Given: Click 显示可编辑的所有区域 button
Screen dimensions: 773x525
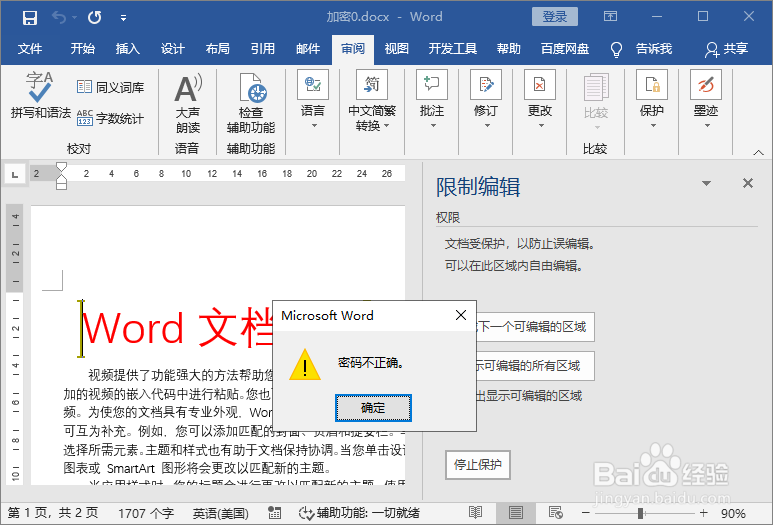Looking at the screenshot, I should [535, 366].
